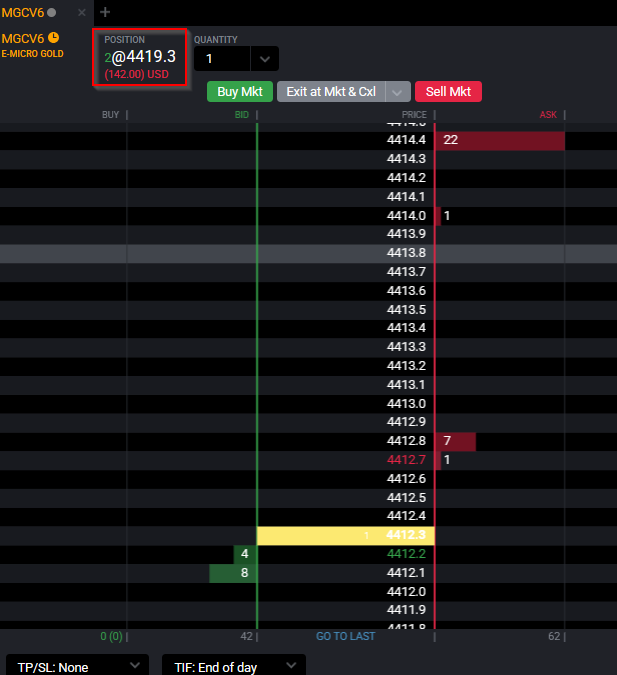Click price level 4413.0
This screenshot has height=675, width=617.
[x=406, y=404]
